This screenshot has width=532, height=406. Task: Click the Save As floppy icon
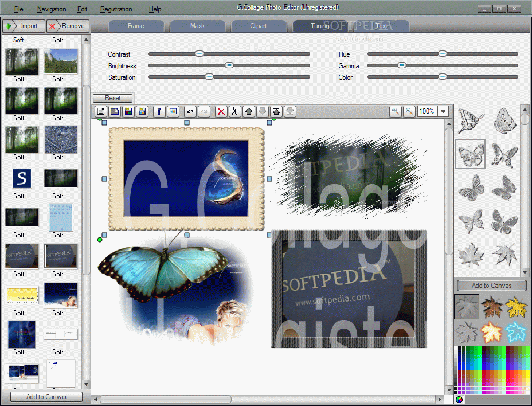142,111
